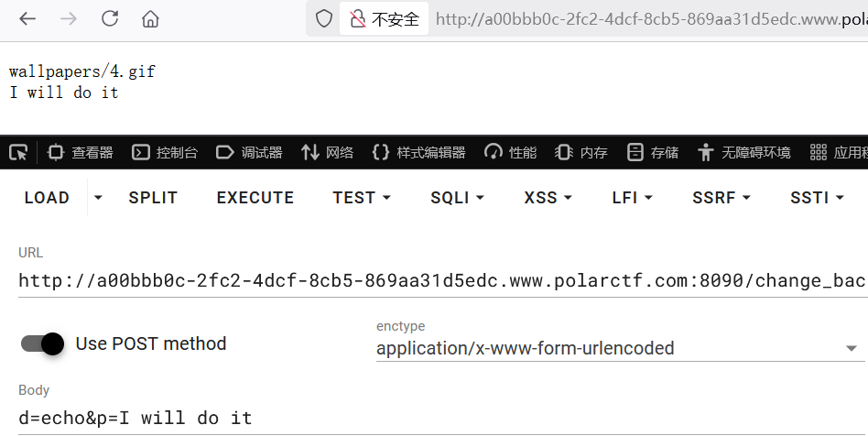Click the EXECUTE button
The width and height of the screenshot is (868, 436).
tap(255, 198)
